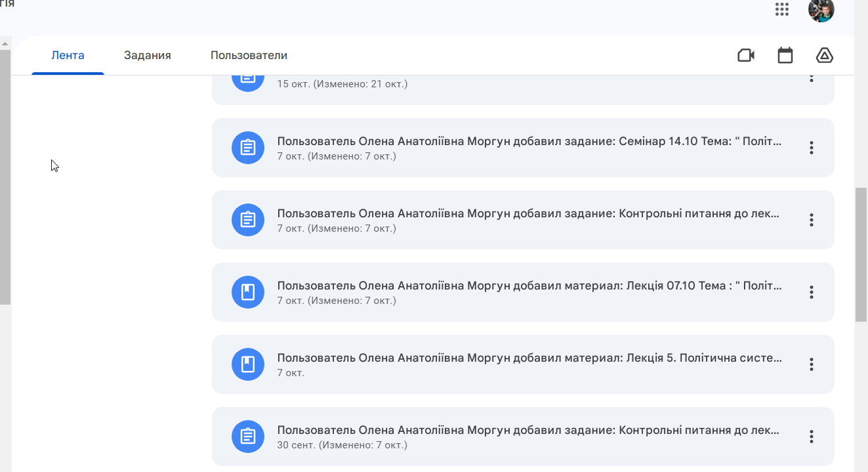Open options for Семінар 14.10 post

[812, 148]
